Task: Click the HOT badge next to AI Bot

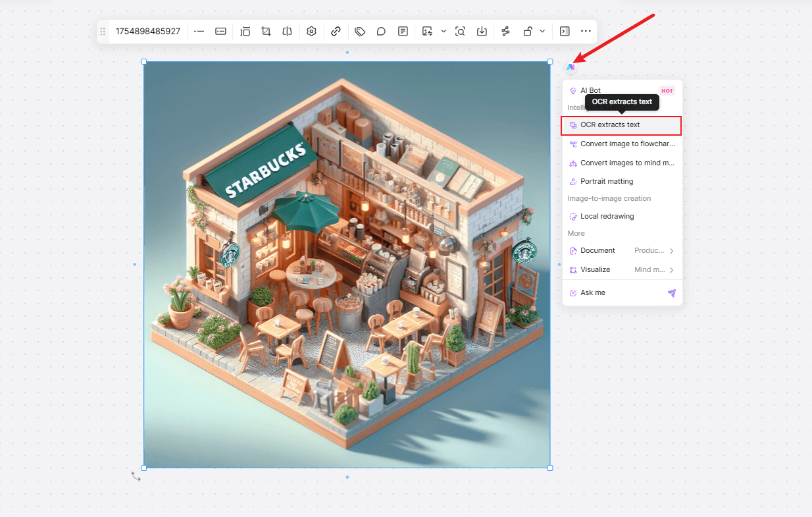Action: (667, 91)
